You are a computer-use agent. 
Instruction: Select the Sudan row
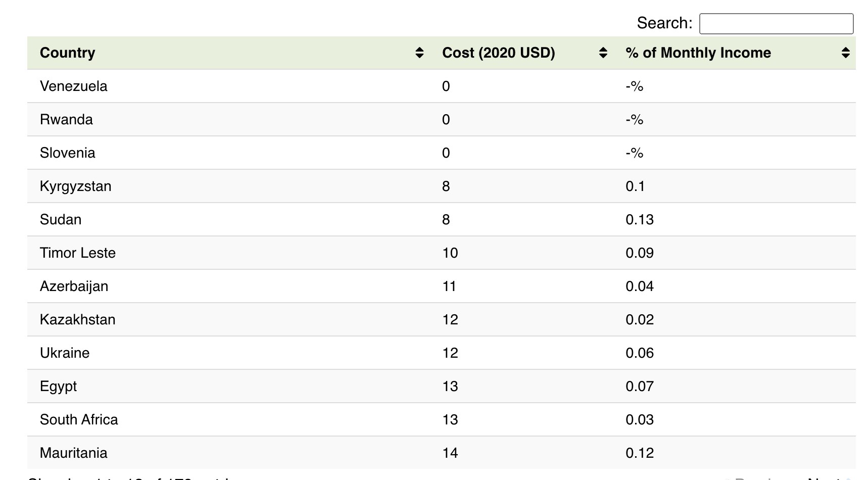point(442,219)
